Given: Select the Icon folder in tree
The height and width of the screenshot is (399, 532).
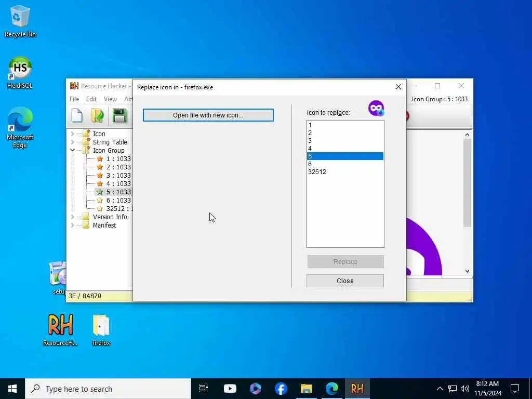Looking at the screenshot, I should (x=99, y=134).
